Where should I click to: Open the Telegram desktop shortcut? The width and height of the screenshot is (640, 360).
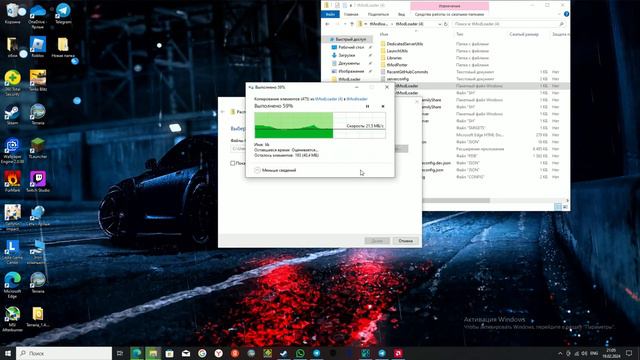(x=63, y=13)
